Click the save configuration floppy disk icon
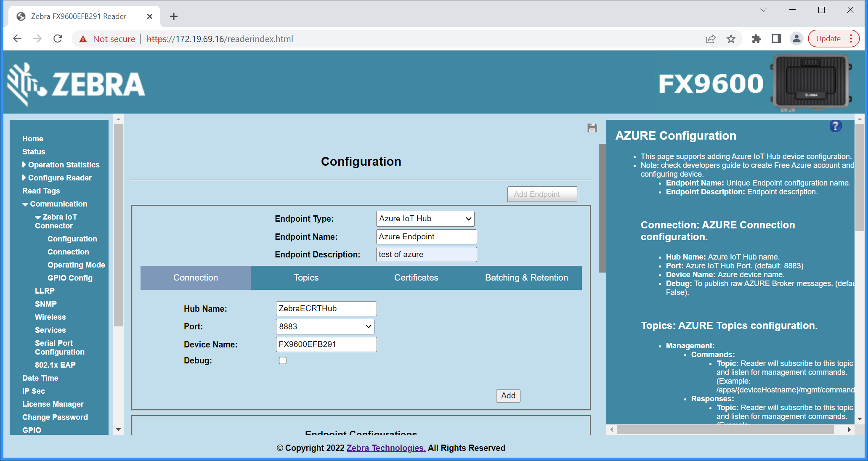This screenshot has width=868, height=461. click(x=592, y=128)
